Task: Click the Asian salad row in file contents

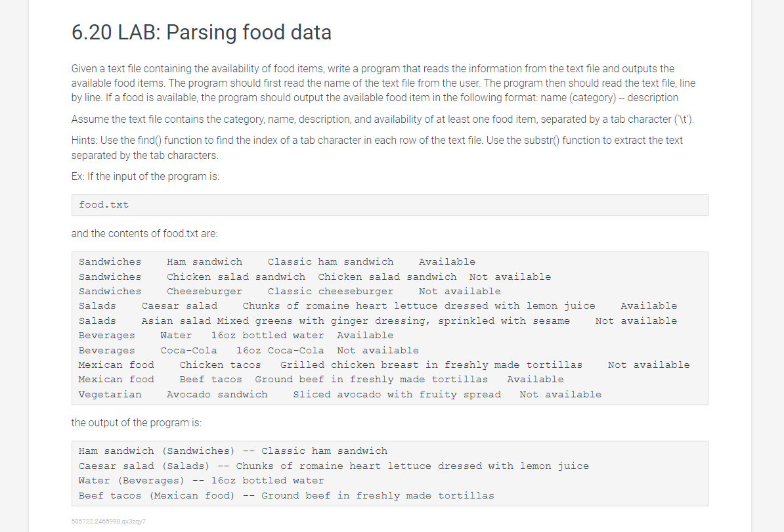Action: tap(378, 321)
